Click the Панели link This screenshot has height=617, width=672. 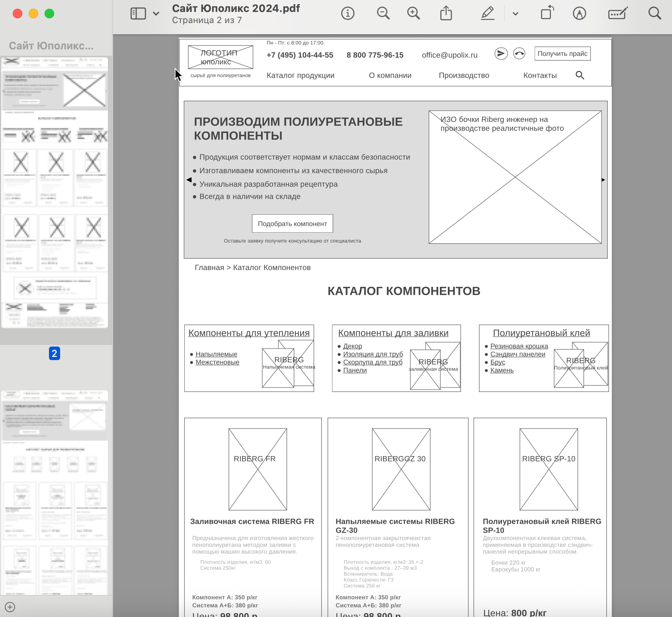(x=355, y=370)
